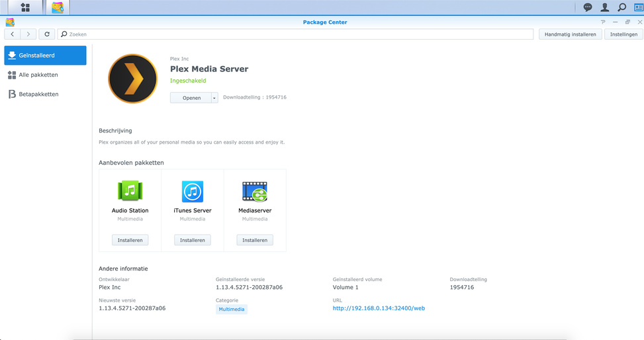This screenshot has height=340, width=644.
Task: Expand the Openen dropdown arrow
Action: point(214,98)
